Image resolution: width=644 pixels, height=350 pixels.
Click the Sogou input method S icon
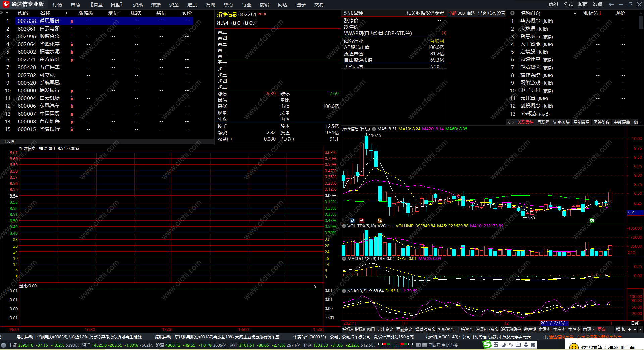487,344
